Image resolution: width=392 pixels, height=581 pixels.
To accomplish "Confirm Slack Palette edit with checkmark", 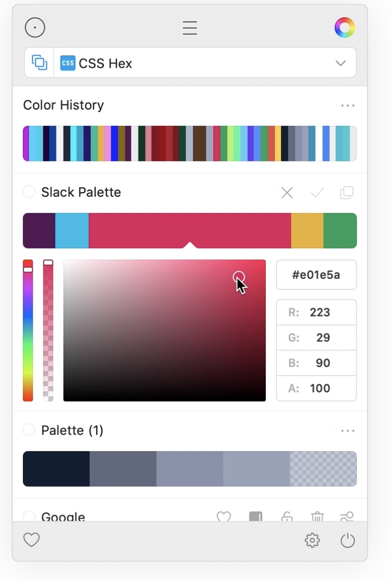I will pyautogui.click(x=317, y=193).
